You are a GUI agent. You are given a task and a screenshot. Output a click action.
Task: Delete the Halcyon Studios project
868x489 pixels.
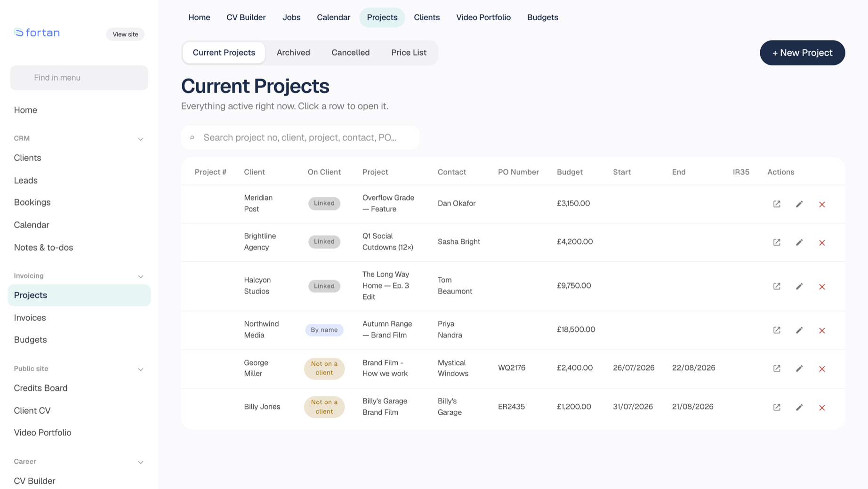(822, 287)
